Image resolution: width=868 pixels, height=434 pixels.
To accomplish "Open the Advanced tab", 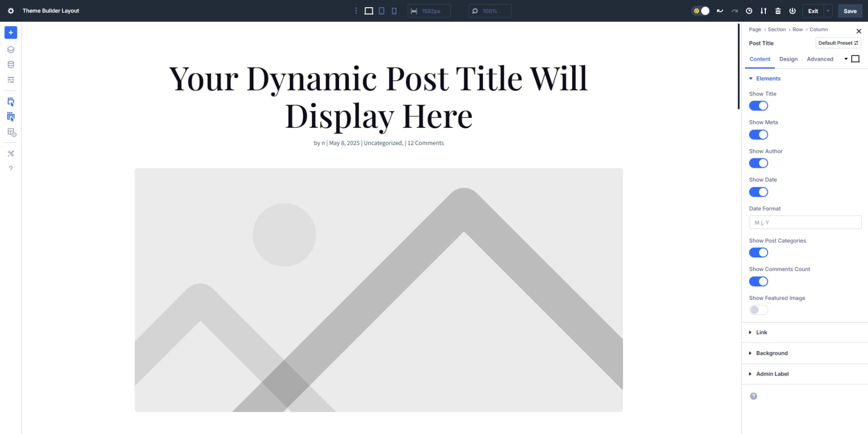I will click(x=820, y=59).
